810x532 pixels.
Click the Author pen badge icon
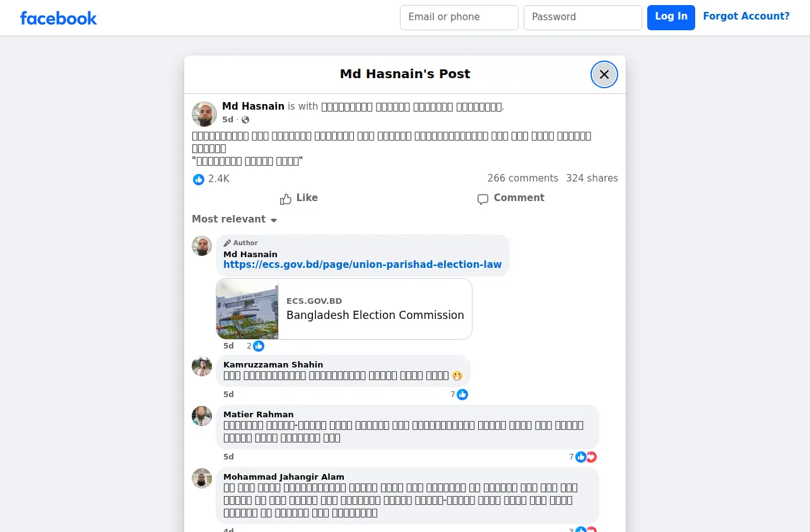227,243
